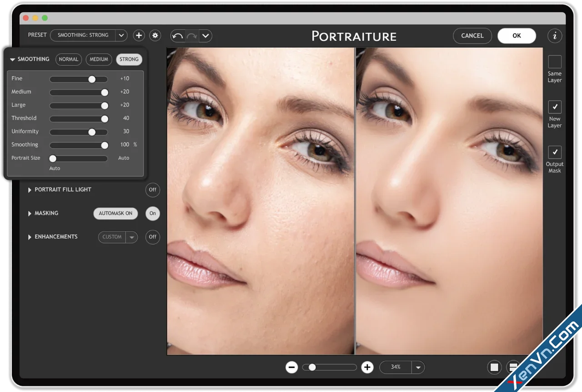Toggle Portrait Fill Light Off button
The width and height of the screenshot is (582, 392).
coord(153,189)
